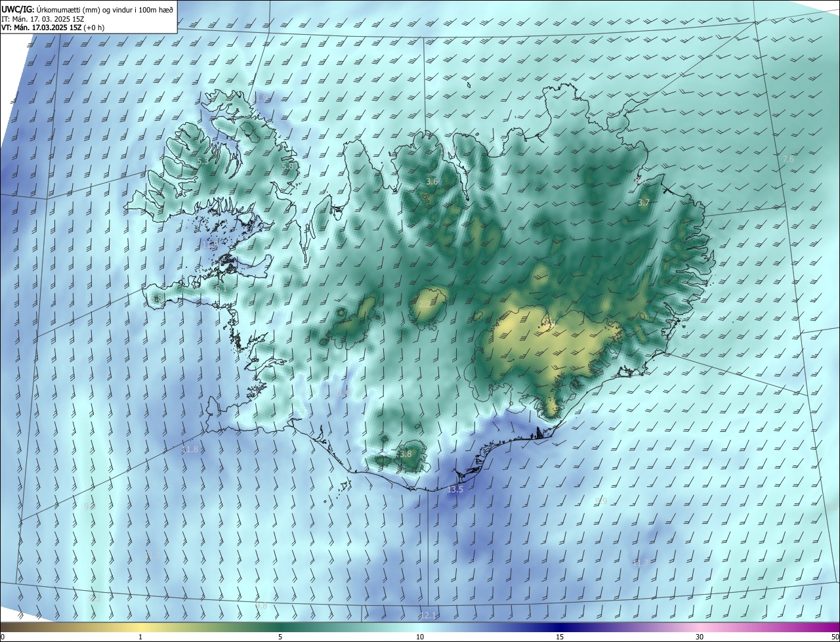Click the 3.7 value label on the map

[x=643, y=203]
